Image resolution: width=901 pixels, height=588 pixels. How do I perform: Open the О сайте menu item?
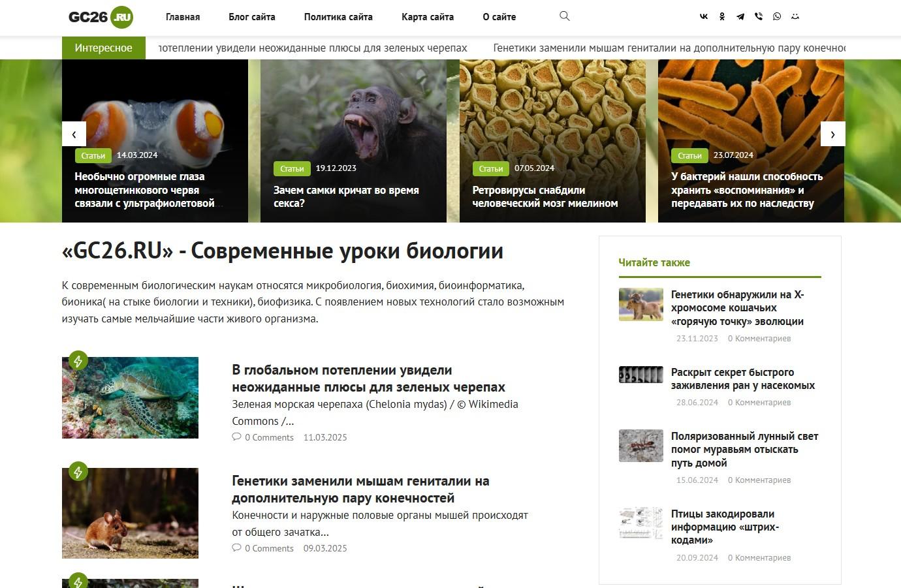pos(499,17)
